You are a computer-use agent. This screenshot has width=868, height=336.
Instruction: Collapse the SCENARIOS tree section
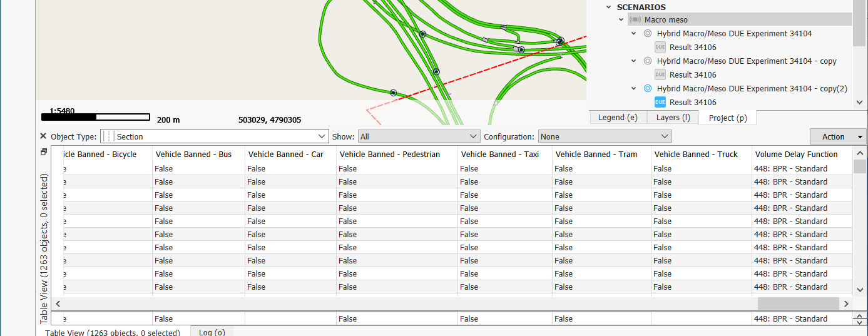click(608, 7)
